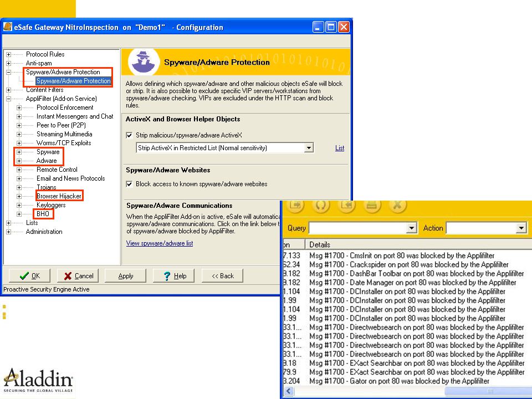Screen dimensions: 532x399
Task: Expand the Streaming Multimedia node
Action: click(x=19, y=134)
